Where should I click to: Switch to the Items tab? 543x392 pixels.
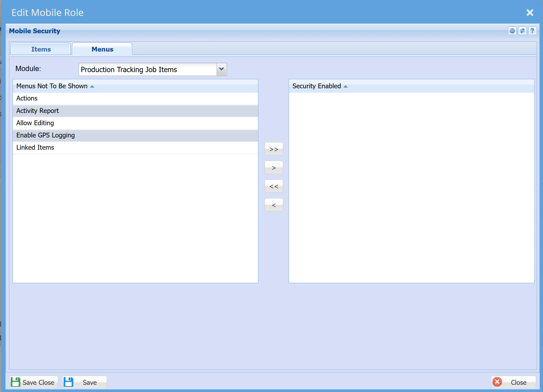pos(41,49)
